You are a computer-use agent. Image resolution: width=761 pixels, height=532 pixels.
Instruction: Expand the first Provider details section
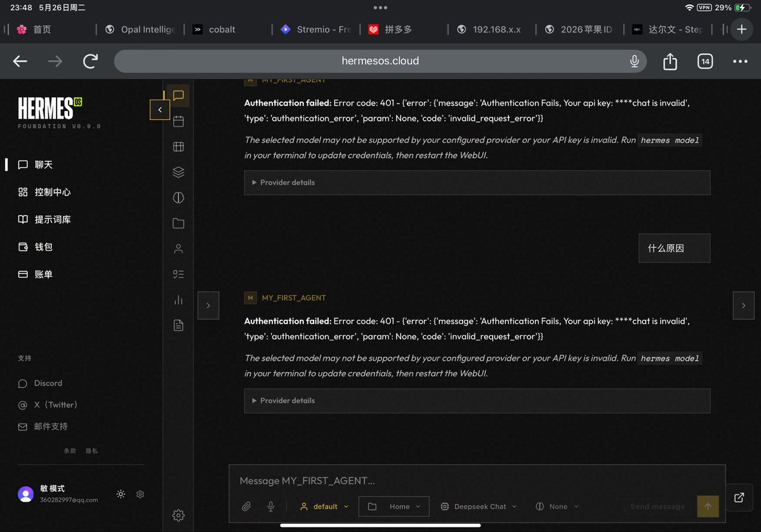pyautogui.click(x=477, y=182)
